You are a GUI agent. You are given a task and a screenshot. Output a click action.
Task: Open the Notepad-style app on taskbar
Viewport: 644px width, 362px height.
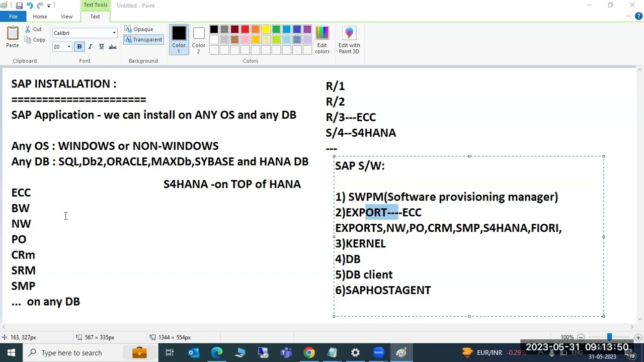tap(332, 353)
